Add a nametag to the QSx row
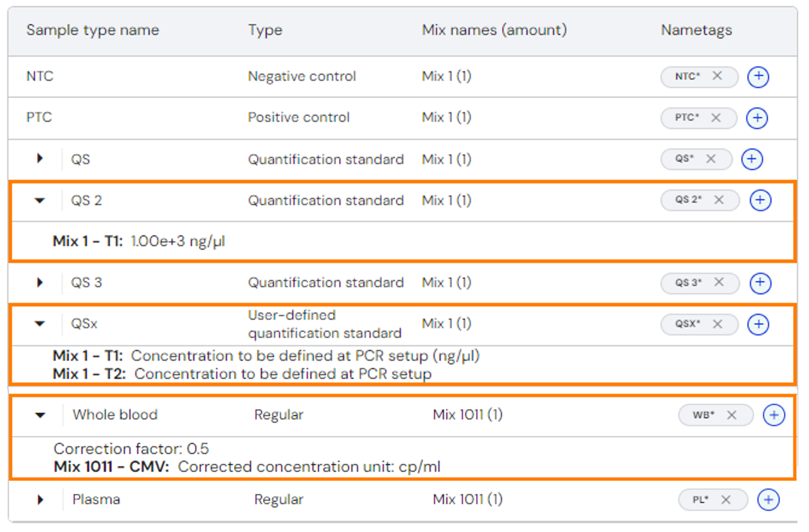 click(758, 324)
